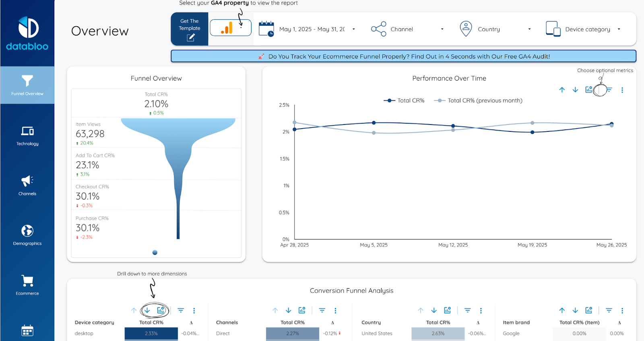
Task: Open filter in Item brand table
Action: (x=609, y=310)
